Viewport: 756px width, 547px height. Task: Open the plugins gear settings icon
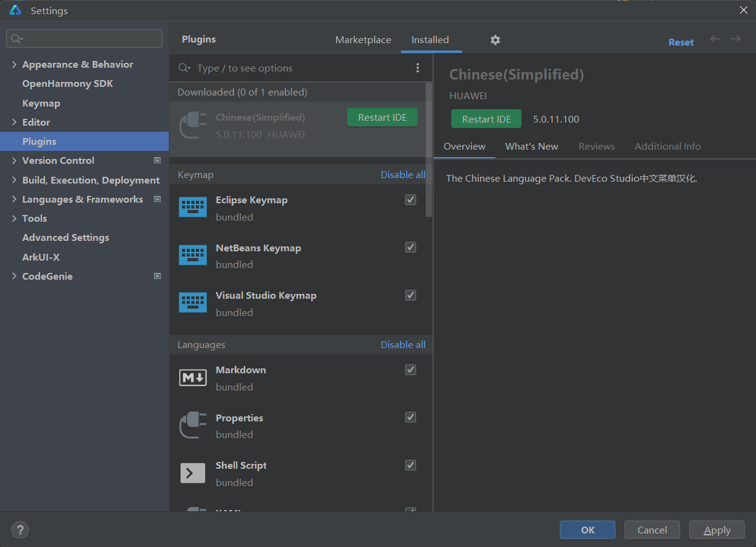pos(495,40)
